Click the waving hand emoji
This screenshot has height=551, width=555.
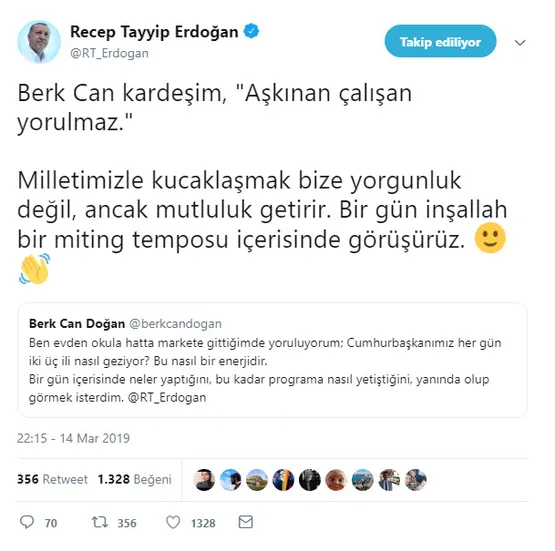[x=35, y=268]
